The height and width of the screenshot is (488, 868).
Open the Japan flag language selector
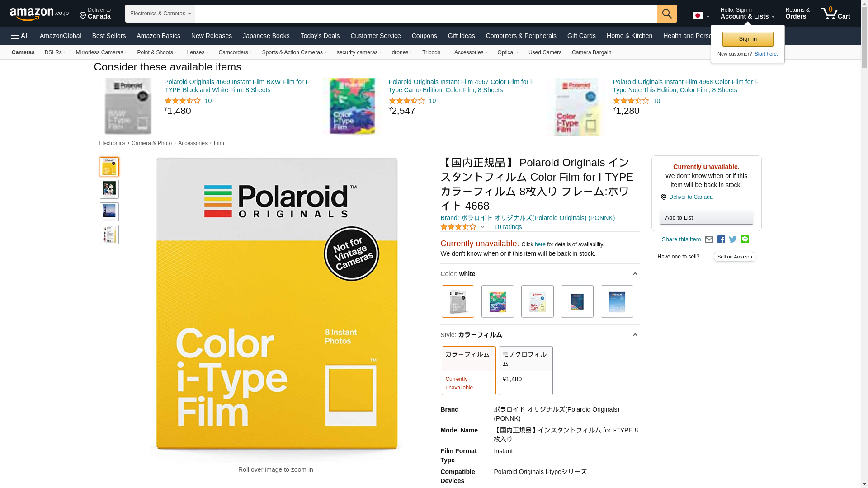[x=701, y=15]
